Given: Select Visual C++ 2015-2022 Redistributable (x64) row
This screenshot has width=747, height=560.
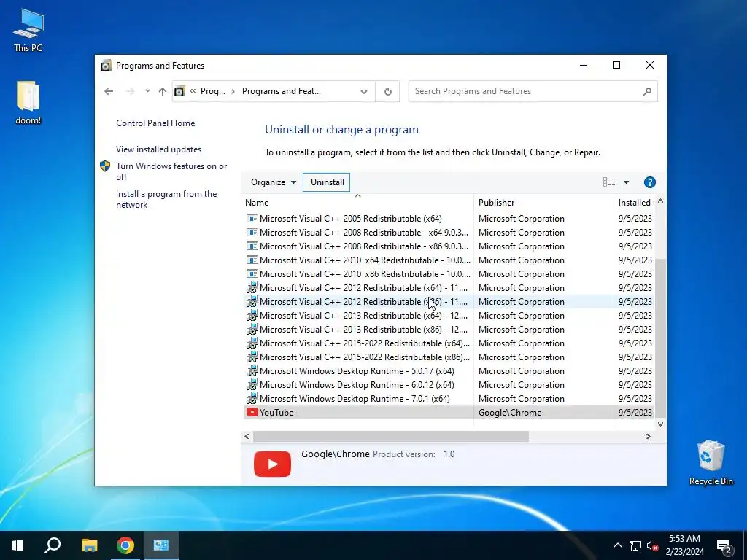Looking at the screenshot, I should (x=448, y=343).
